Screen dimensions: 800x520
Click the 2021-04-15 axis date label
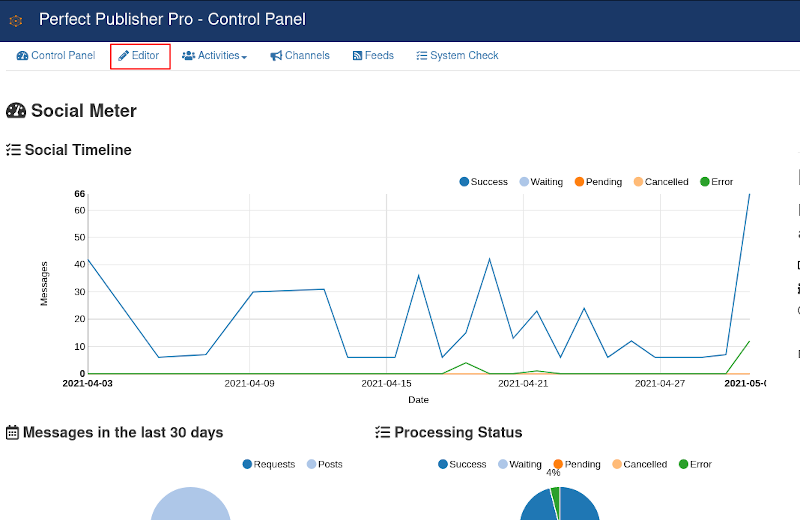(x=386, y=383)
